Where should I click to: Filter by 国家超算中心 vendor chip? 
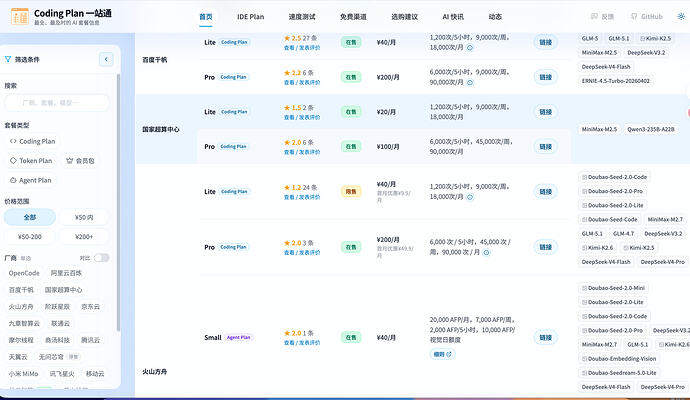click(63, 290)
